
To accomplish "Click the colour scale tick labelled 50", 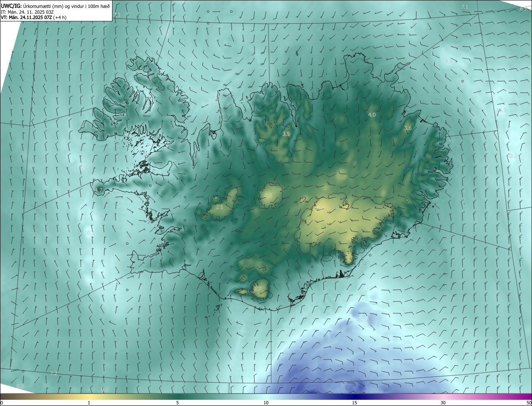I will click(x=529, y=403).
